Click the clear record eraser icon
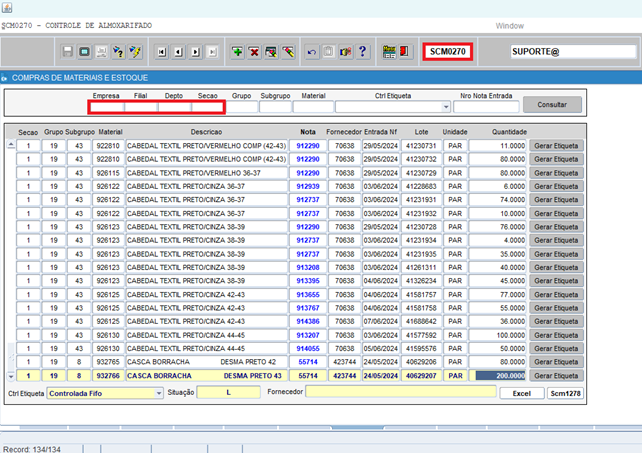Screen dimensions: 642x453 coord(271,52)
